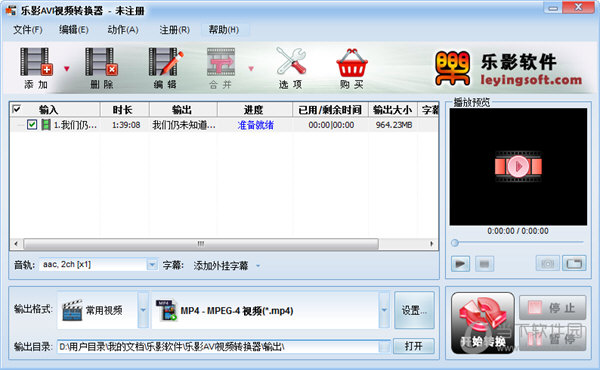Open the 注册(R) menu
The image size is (600, 370).
[174, 29]
